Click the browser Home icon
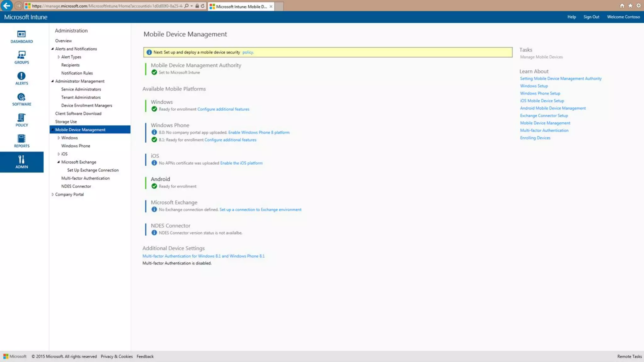 (622, 6)
